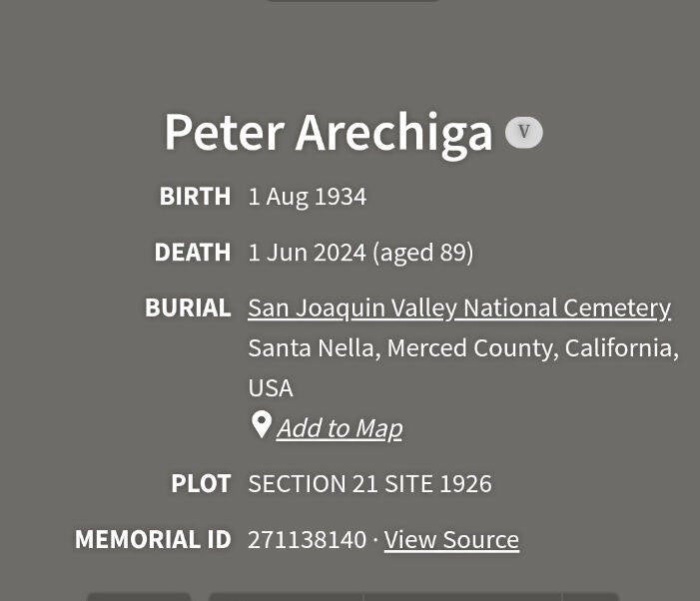Click the veteran V badge icon
This screenshot has height=601, width=700.
click(x=523, y=133)
